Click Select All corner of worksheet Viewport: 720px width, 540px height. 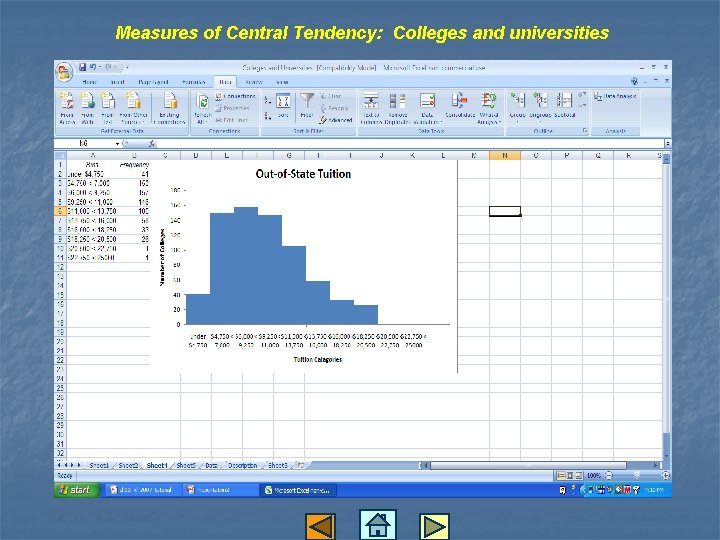(61, 156)
